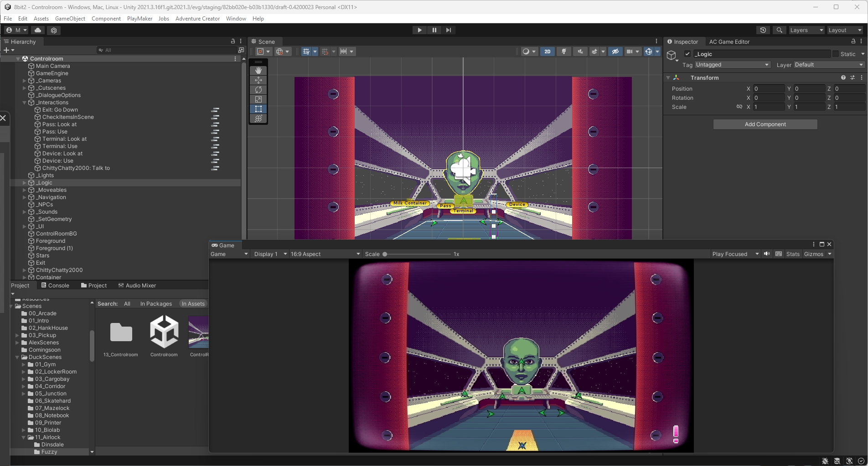Enable the Static checkbox in Inspector
This screenshot has height=466, width=868.
(x=836, y=54)
